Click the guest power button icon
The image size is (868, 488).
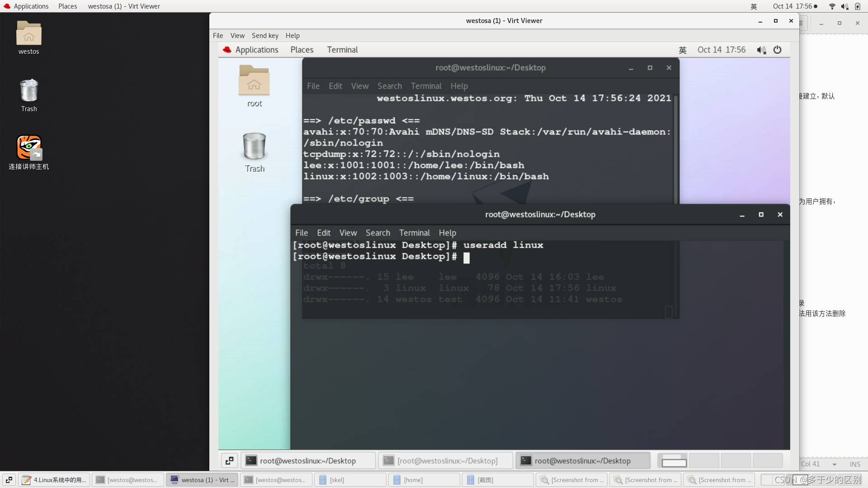pyautogui.click(x=777, y=50)
